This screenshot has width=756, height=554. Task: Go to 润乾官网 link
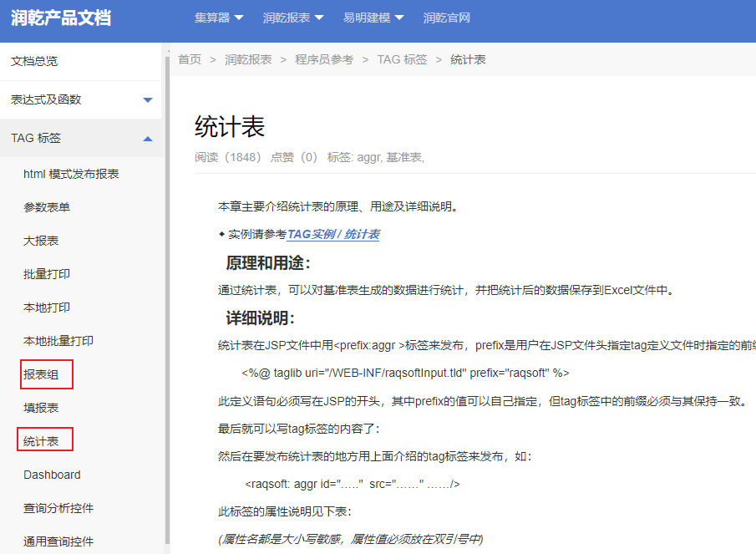point(446,18)
